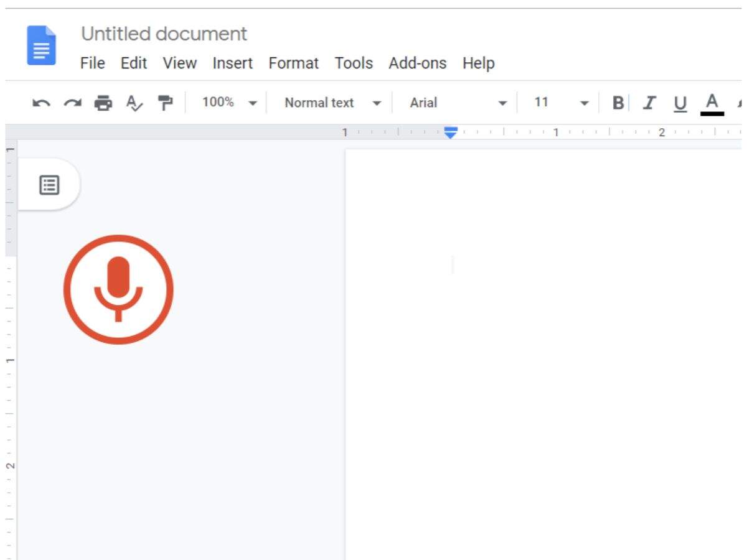
Task: Click the Undo icon
Action: click(41, 103)
